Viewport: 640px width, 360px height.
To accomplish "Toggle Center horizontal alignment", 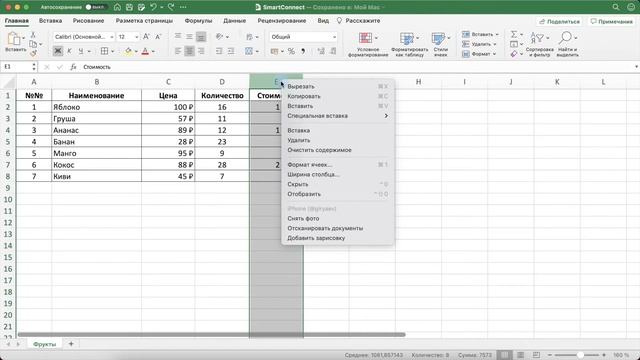I will 189,51.
